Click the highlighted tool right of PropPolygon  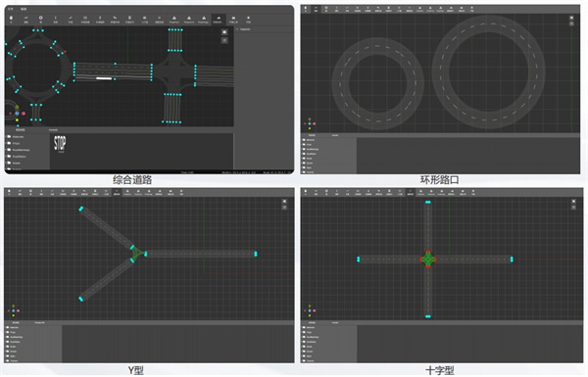coord(219,20)
